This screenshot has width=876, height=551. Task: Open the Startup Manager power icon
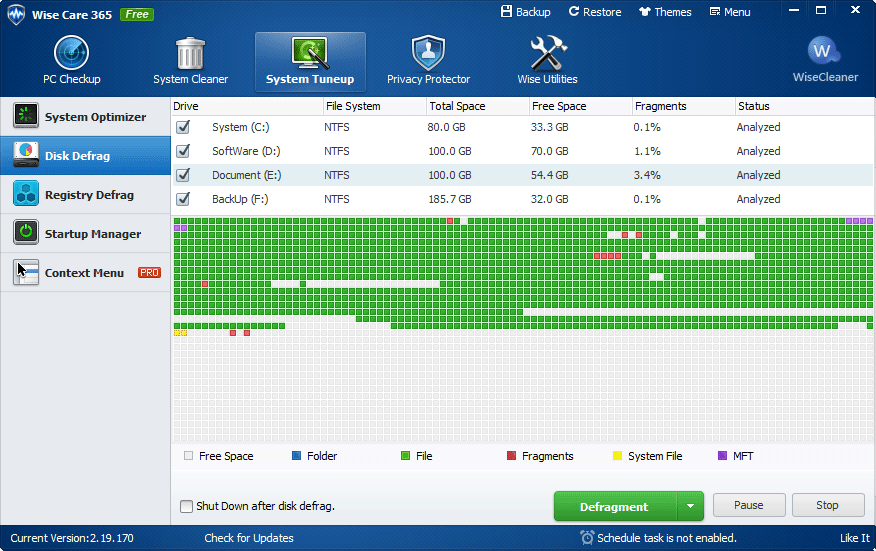pos(26,234)
